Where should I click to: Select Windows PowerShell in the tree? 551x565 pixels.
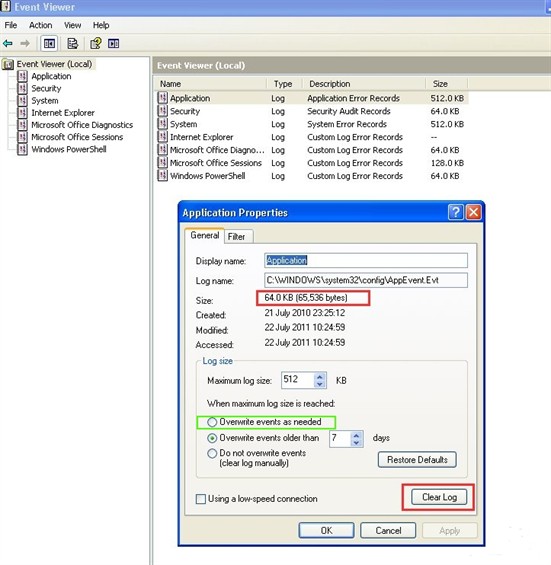coord(68,150)
